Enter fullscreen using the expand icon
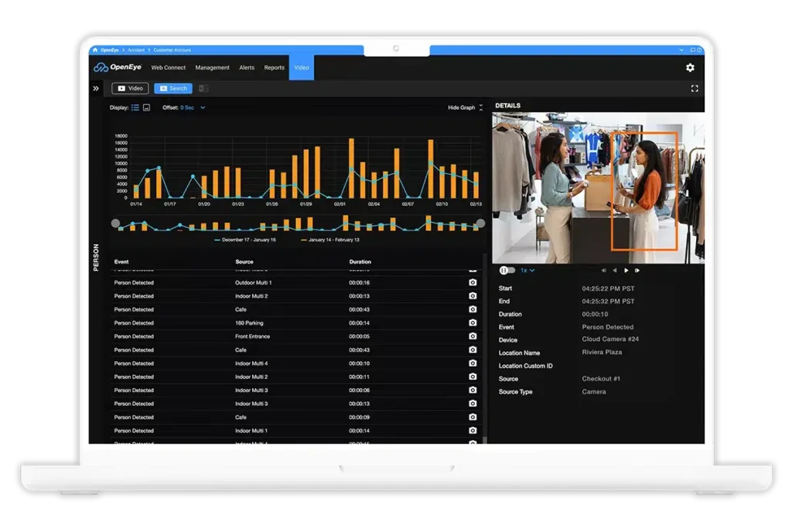 (x=694, y=88)
